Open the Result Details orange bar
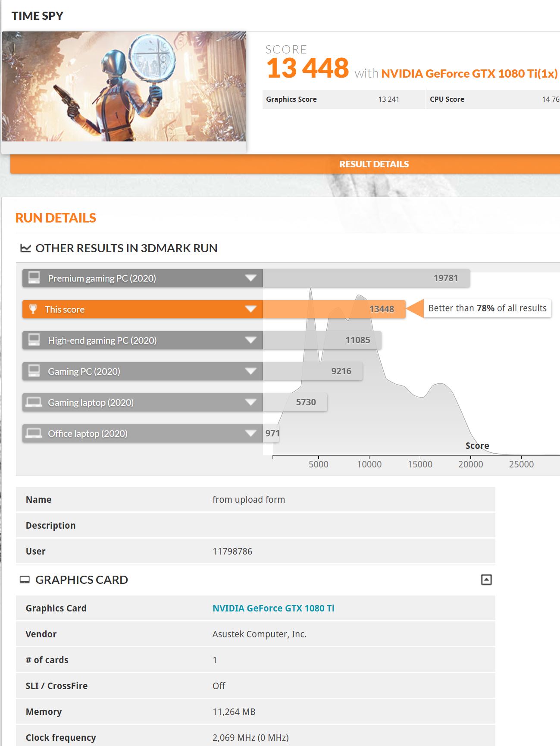560x746 pixels. click(x=373, y=164)
